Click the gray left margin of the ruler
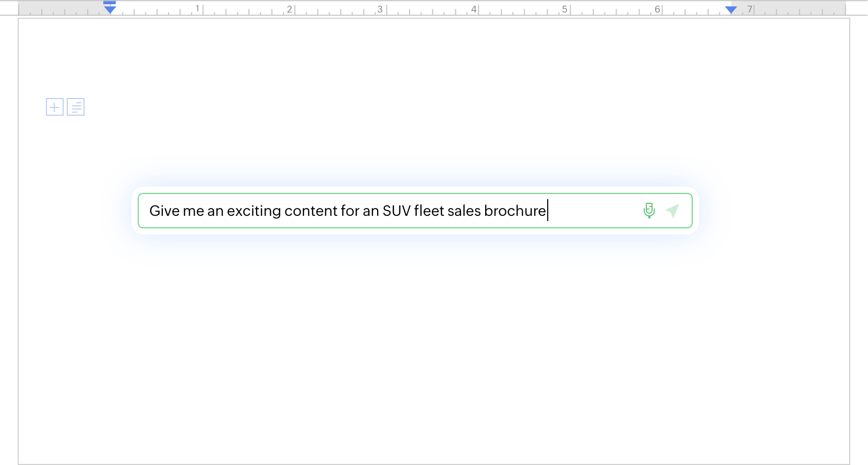Viewport: 868px width, 465px height. tap(63, 9)
